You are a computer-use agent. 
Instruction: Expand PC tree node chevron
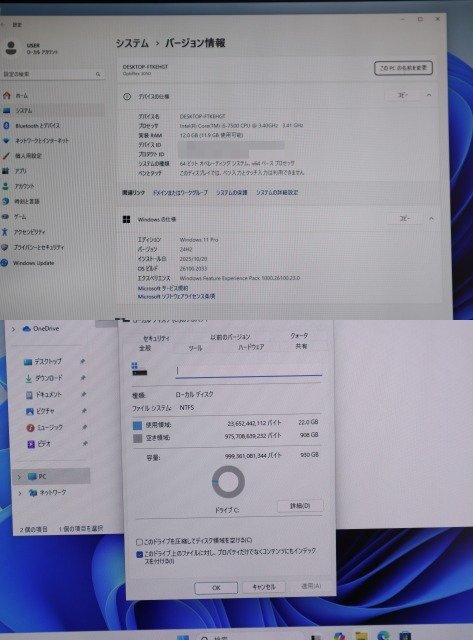tap(19, 477)
